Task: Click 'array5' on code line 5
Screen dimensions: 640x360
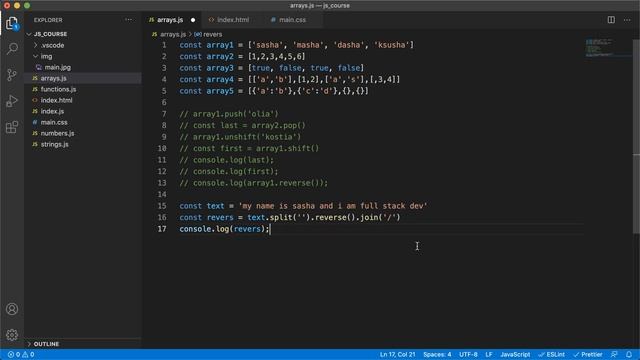Action: pos(220,91)
